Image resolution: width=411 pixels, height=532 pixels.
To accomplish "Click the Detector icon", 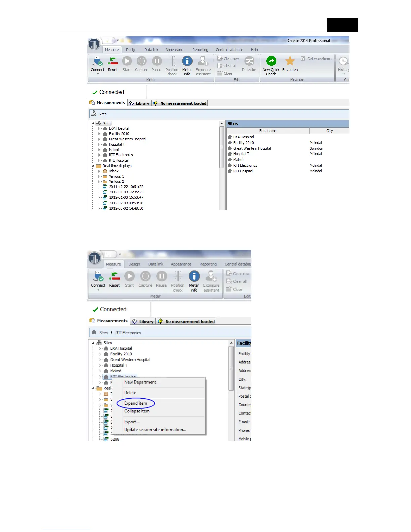I will (x=249, y=61).
